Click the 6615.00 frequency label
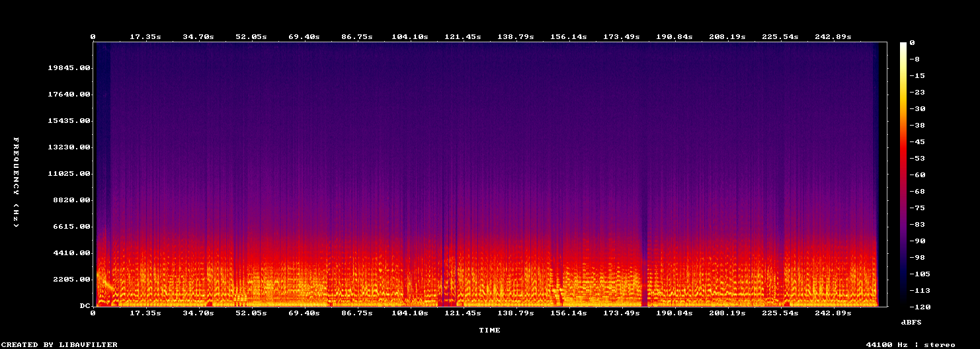The image size is (980, 349). (71, 227)
